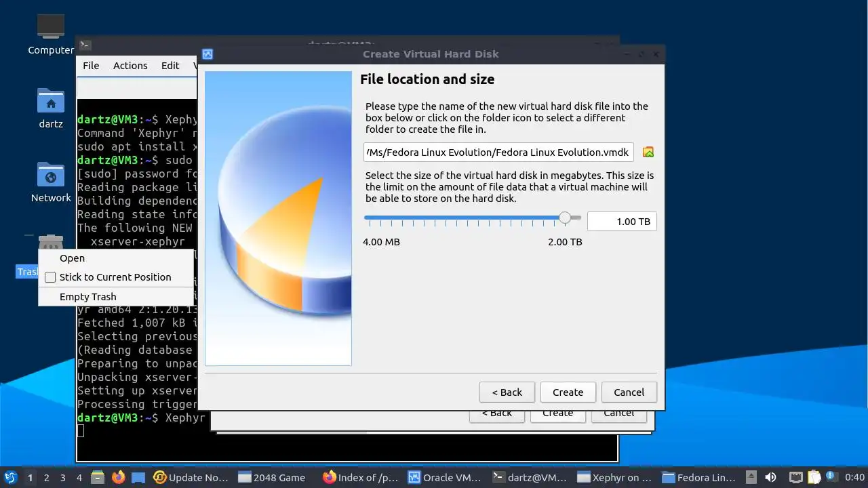Click the 0:40 clock in the panel
This screenshot has width=868, height=488.
pyautogui.click(x=854, y=478)
